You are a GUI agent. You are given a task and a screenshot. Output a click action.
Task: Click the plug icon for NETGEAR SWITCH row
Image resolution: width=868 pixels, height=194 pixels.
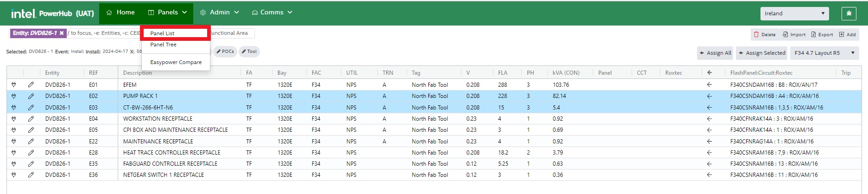pos(14,175)
